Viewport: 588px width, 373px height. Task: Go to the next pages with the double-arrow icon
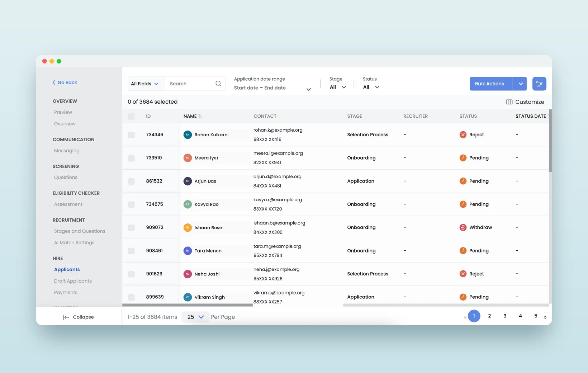[x=545, y=317]
